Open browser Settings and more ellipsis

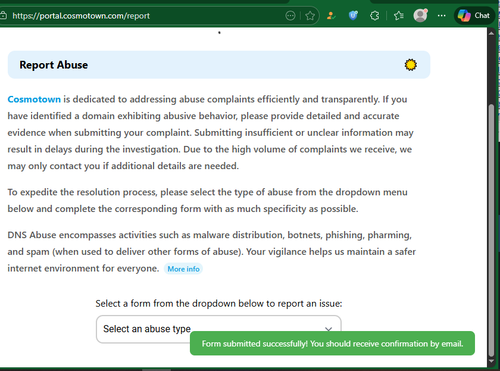[442, 16]
